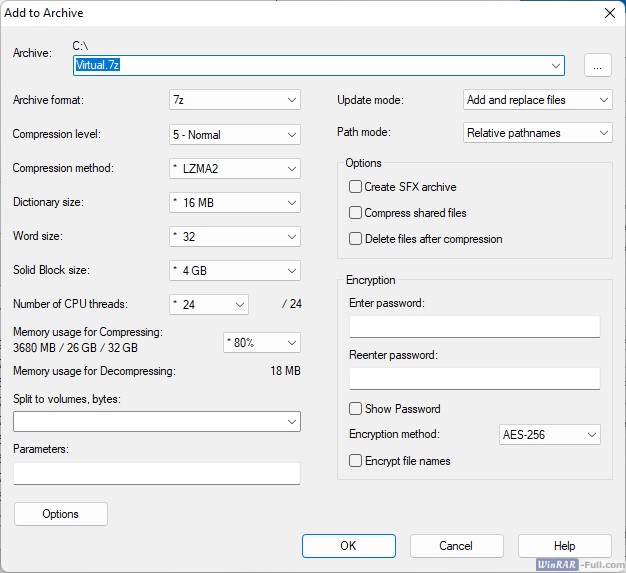
Task: Check Delete files after compression
Action: point(355,239)
